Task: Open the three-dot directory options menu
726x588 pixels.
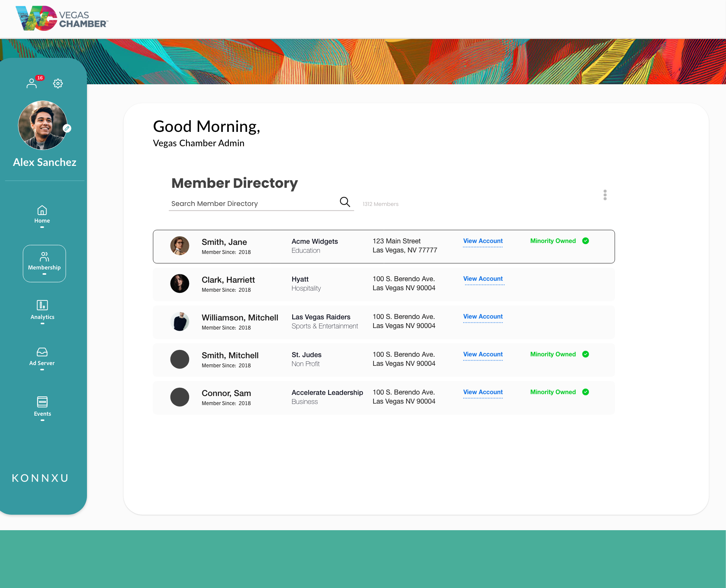Action: click(605, 195)
